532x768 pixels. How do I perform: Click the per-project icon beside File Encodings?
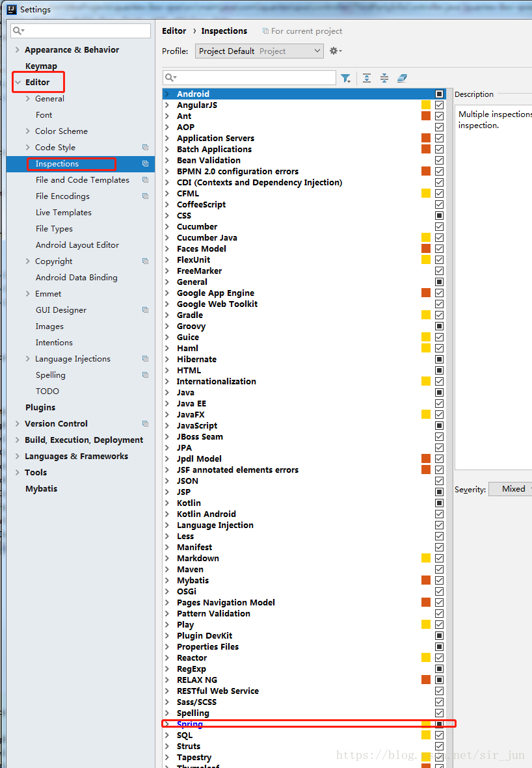point(146,196)
